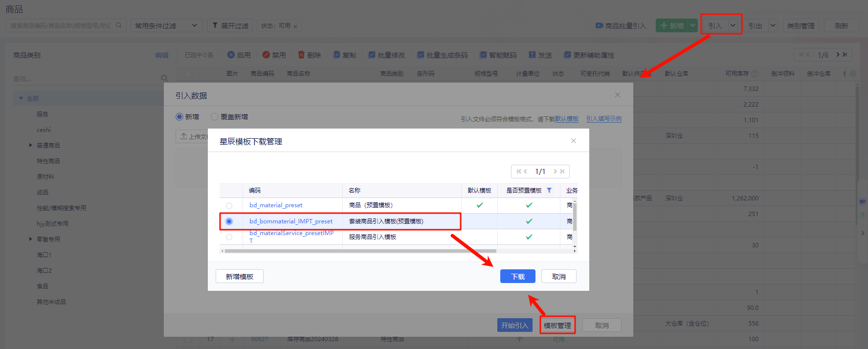Collapse the 全部 category tree node
Viewport: 868px width, 349px height.
pos(21,98)
